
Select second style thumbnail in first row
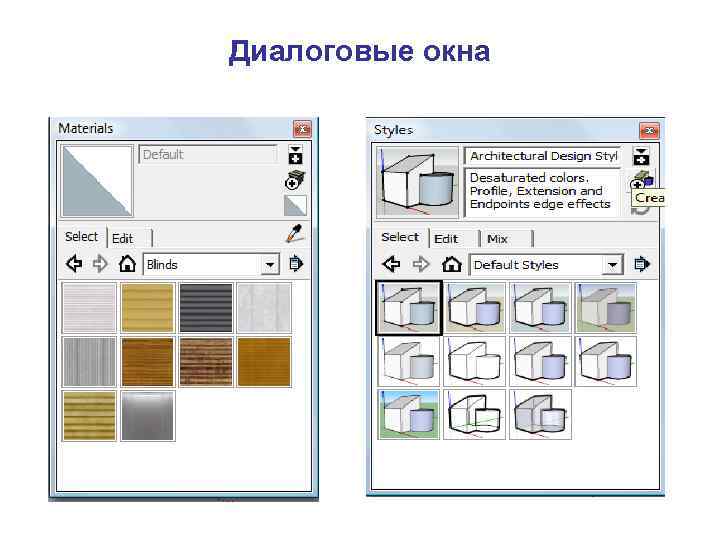pyautogui.click(x=475, y=308)
